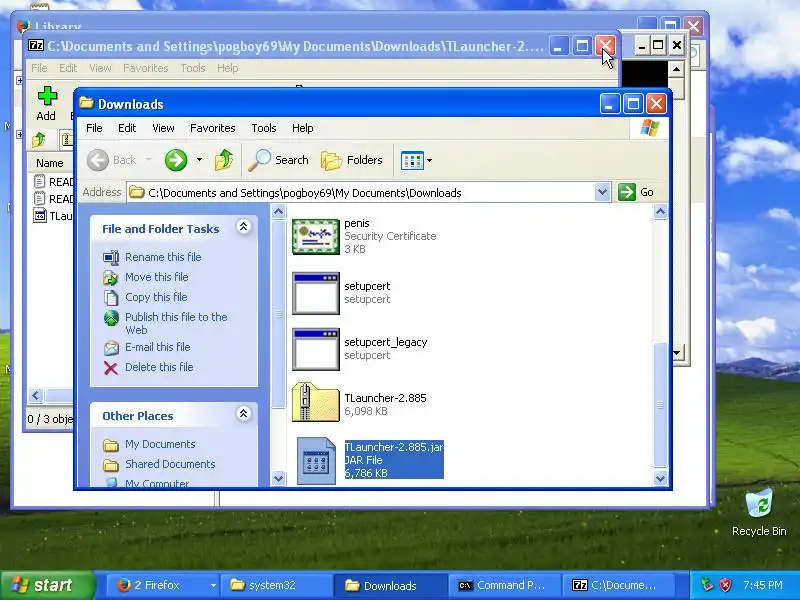Click the red security shield tray icon

pyautogui.click(x=726, y=585)
